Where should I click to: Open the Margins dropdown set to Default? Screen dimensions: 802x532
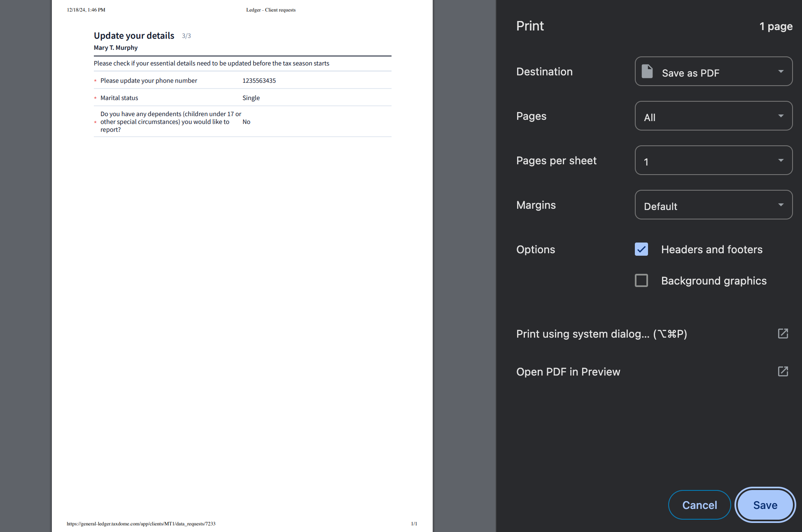click(x=713, y=205)
